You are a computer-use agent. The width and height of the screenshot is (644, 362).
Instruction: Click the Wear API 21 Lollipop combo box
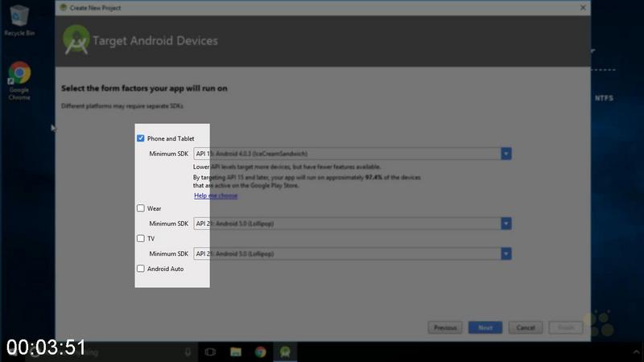(x=353, y=224)
